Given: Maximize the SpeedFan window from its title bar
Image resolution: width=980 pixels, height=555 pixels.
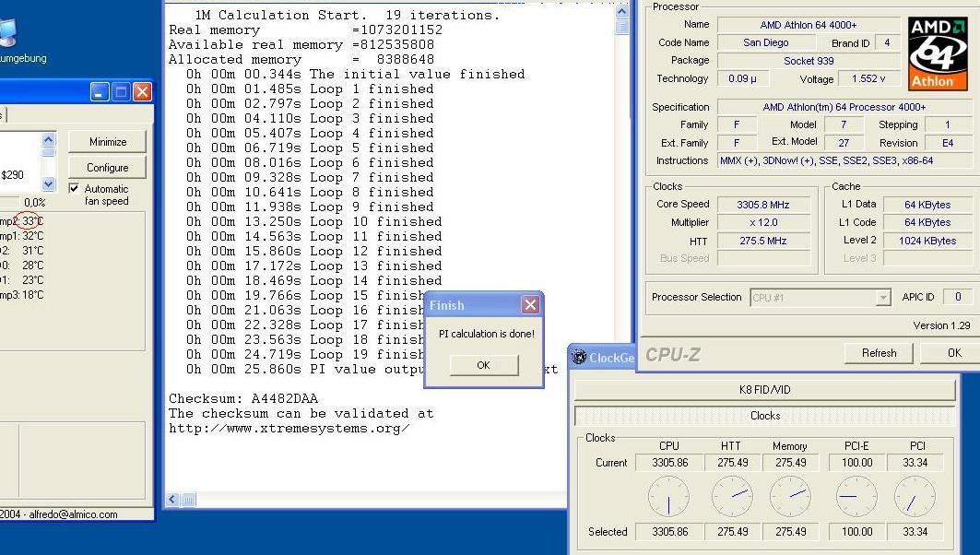Looking at the screenshot, I should point(122,92).
